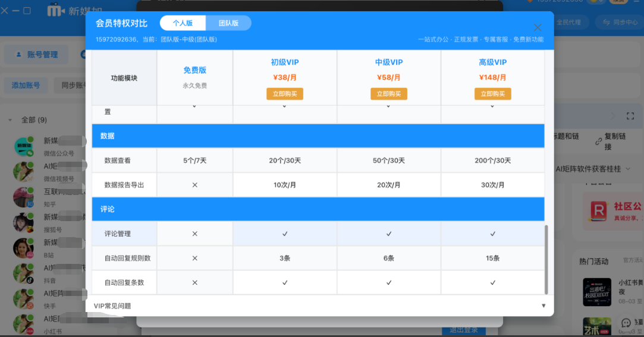Click 退出登录 button behind the dialog

[464, 330]
